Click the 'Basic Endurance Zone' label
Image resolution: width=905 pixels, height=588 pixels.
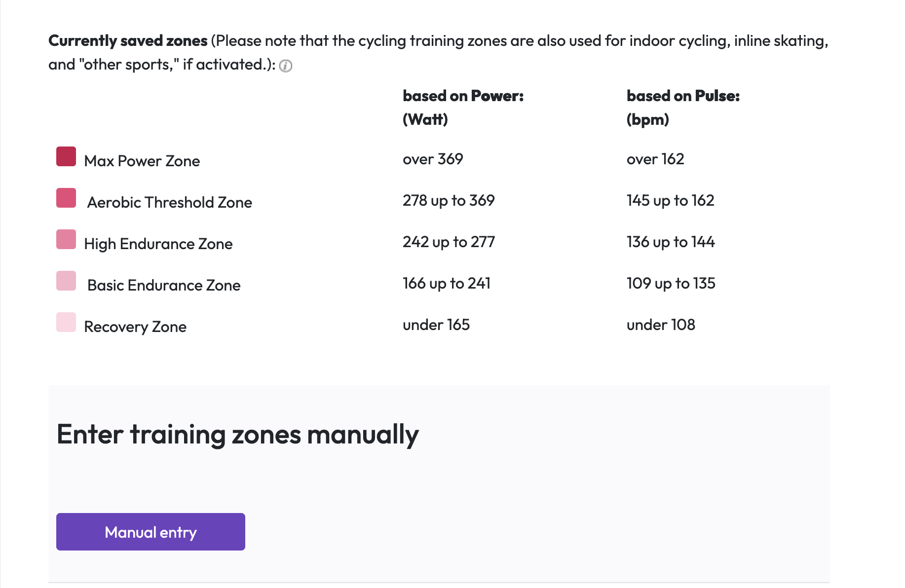(x=164, y=285)
